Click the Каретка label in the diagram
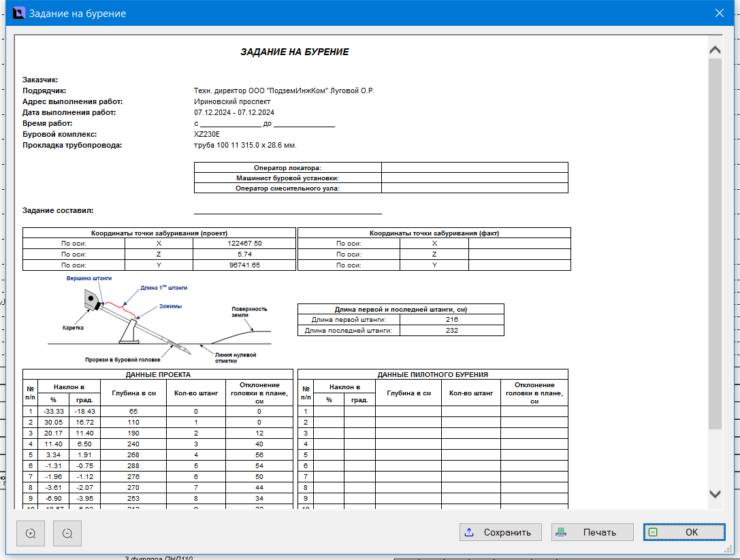Screen dimensions: 740x560 coord(73,327)
